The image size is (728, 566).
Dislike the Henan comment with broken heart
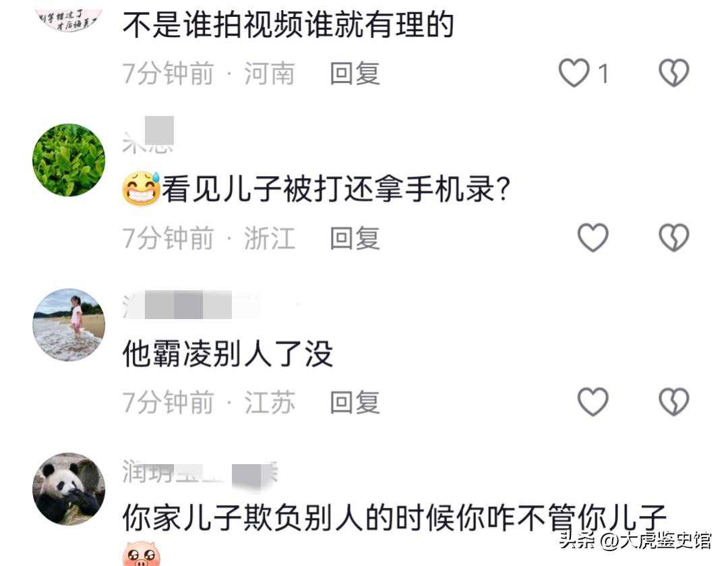(x=673, y=73)
